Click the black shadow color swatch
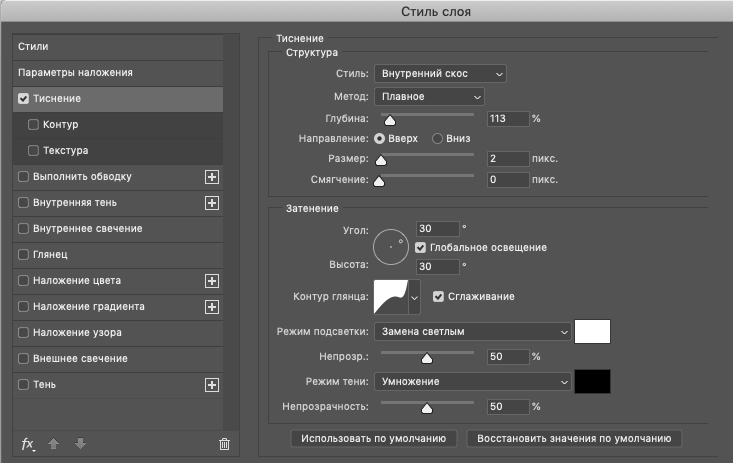733x463 pixels. pyautogui.click(x=592, y=382)
